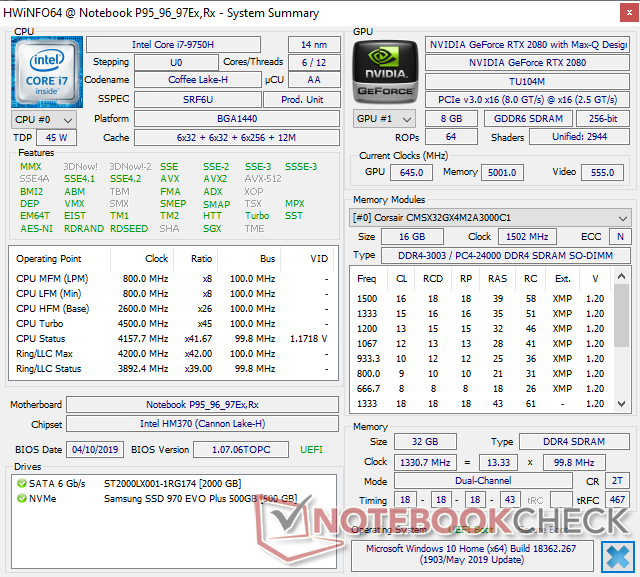The width and height of the screenshot is (640, 577).
Task: Click the AVX-512 greyed feature flag
Action: click(x=263, y=179)
